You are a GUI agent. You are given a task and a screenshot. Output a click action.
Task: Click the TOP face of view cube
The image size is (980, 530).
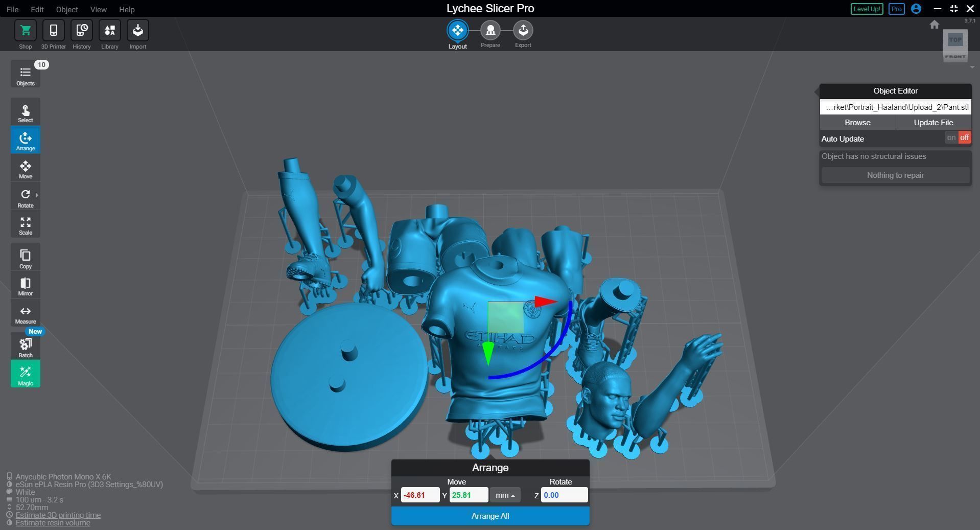[x=955, y=40]
